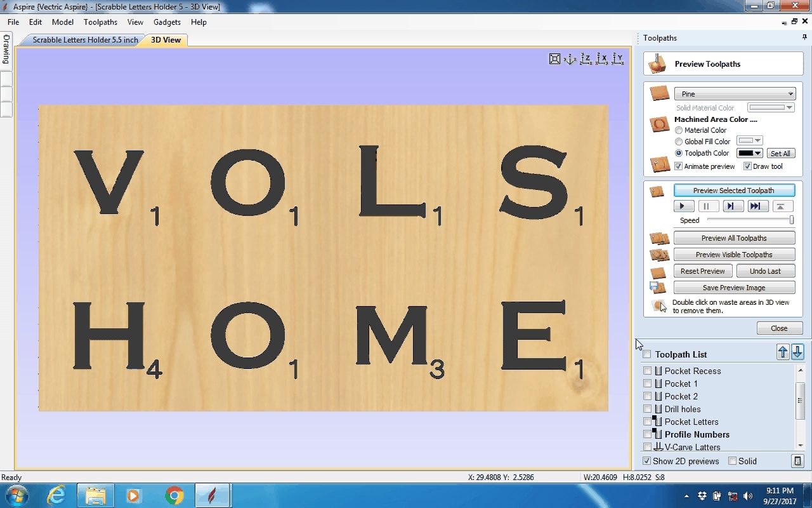View along X axis icon
Image resolution: width=812 pixels, height=508 pixels.
click(x=601, y=59)
